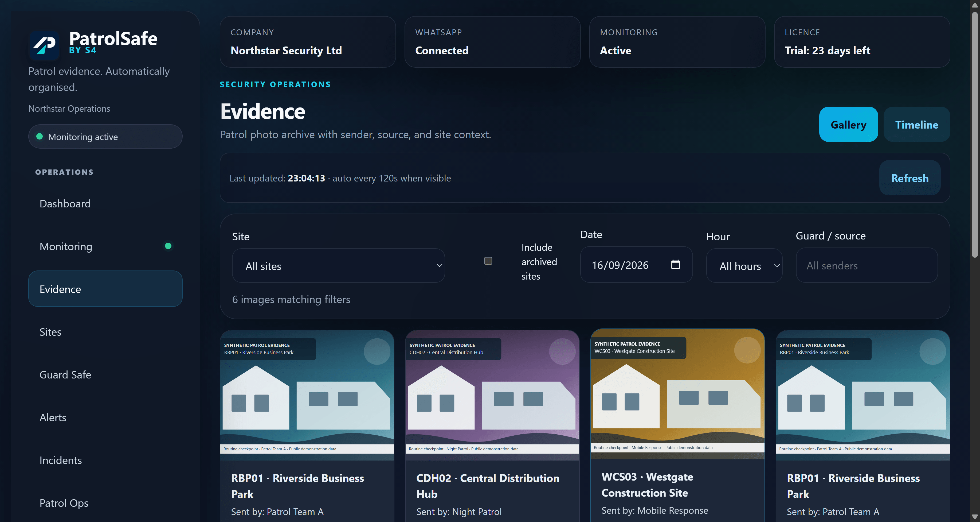Image resolution: width=980 pixels, height=522 pixels.
Task: Click the date field 16/09/2026
Action: point(636,265)
